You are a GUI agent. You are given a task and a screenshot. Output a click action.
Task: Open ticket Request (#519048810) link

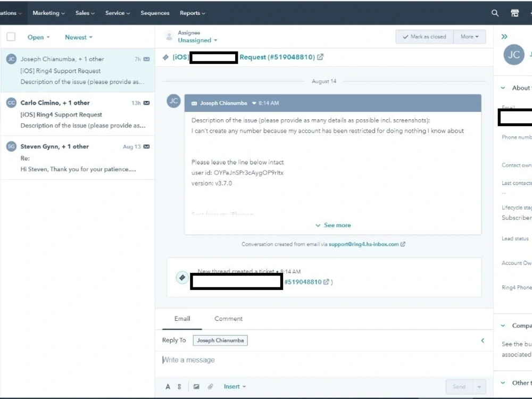pos(277,57)
